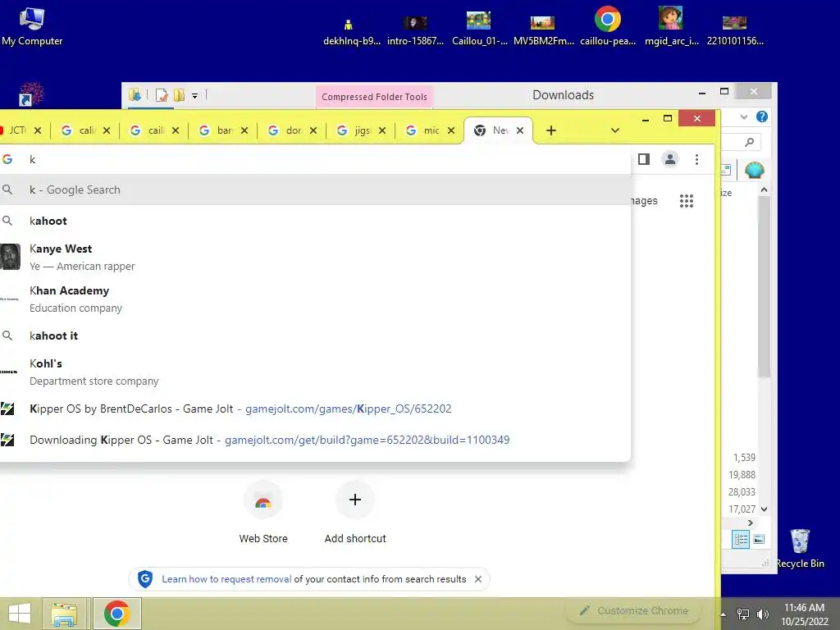The width and height of the screenshot is (840, 630).
Task: Open Chrome three-dot menu
Action: (696, 159)
